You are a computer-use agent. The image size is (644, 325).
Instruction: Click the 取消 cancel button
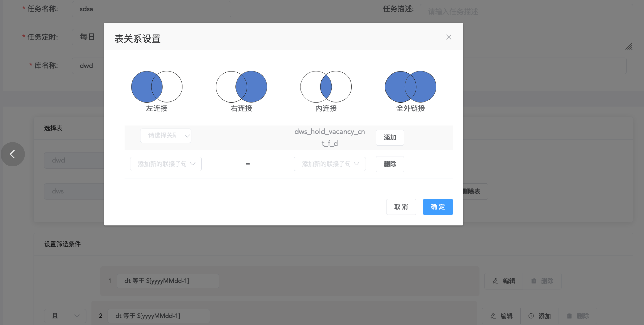click(x=401, y=207)
